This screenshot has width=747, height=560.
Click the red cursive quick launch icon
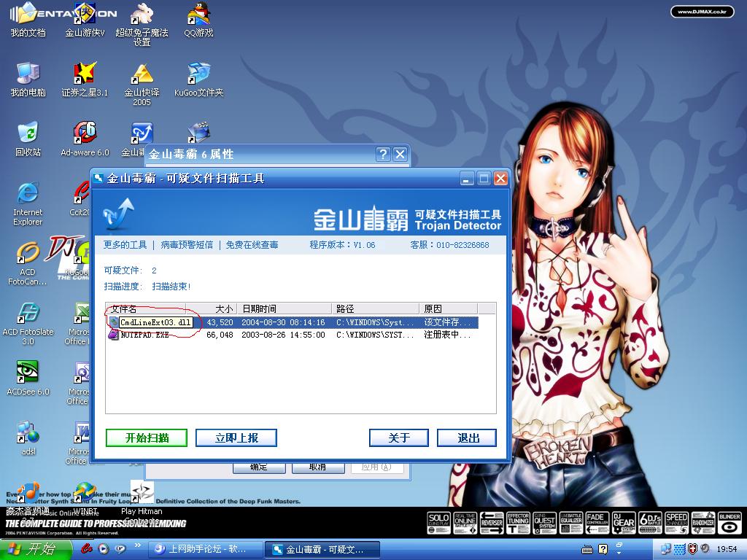click(87, 549)
